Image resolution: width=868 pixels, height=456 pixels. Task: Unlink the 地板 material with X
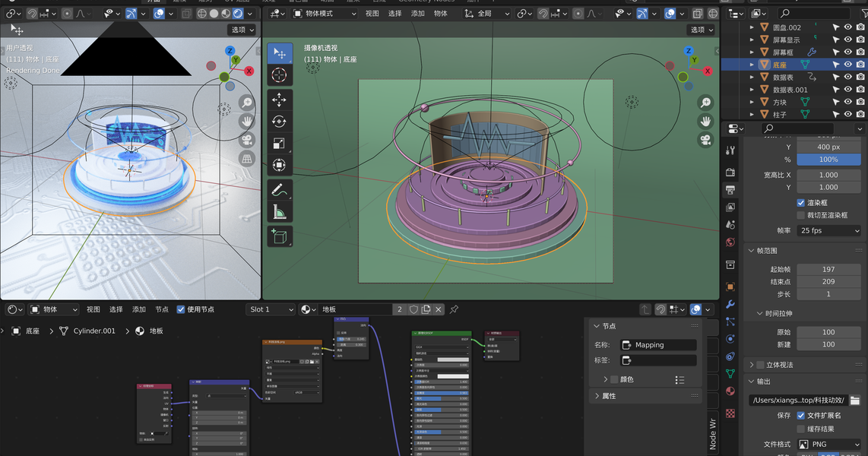[439, 309]
